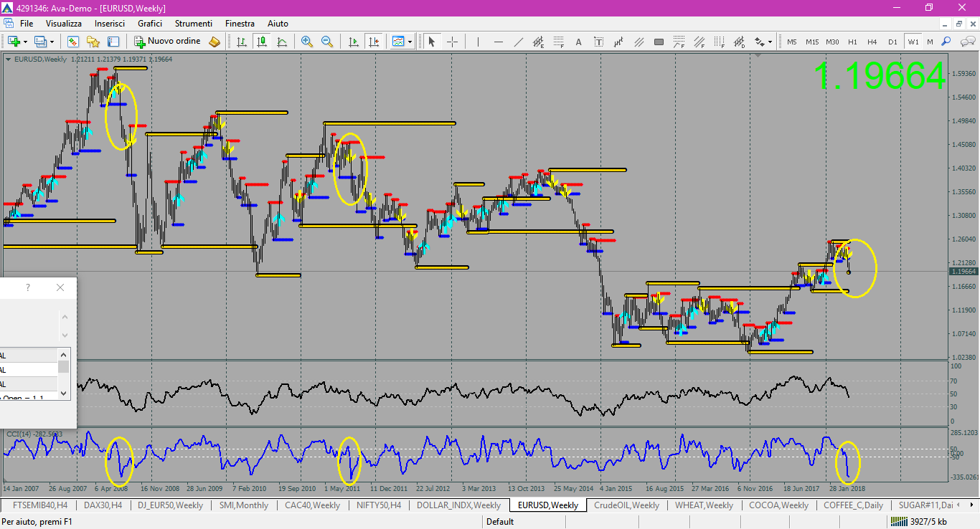The height and width of the screenshot is (529, 980).
Task: Open the New Chart icon
Action: pyautogui.click(x=13, y=42)
